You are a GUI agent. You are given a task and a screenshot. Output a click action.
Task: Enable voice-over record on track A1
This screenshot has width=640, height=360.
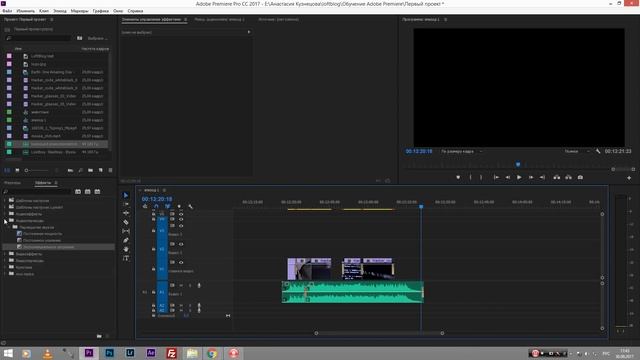tap(199, 285)
